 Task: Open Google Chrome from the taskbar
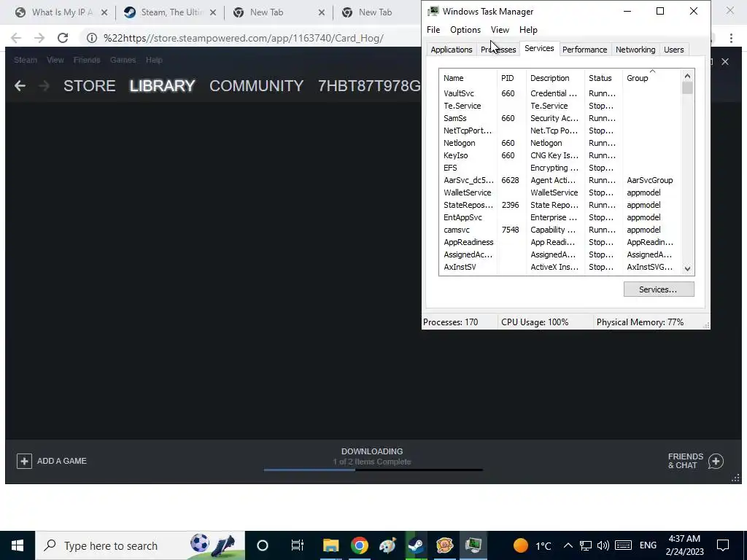359,545
